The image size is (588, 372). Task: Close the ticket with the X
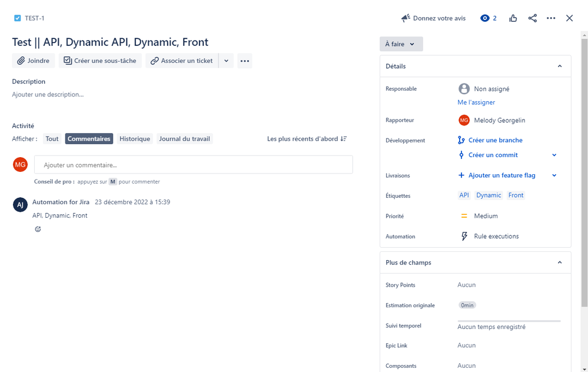(x=569, y=18)
